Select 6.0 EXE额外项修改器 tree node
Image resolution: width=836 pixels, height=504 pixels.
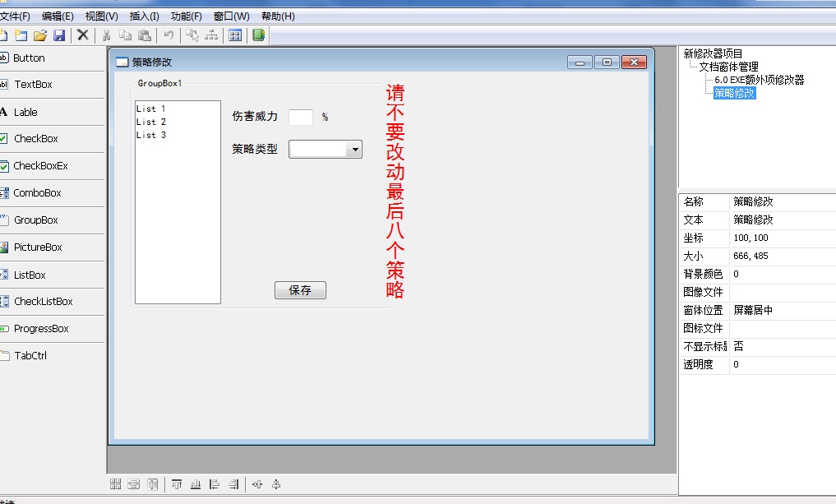coord(760,80)
